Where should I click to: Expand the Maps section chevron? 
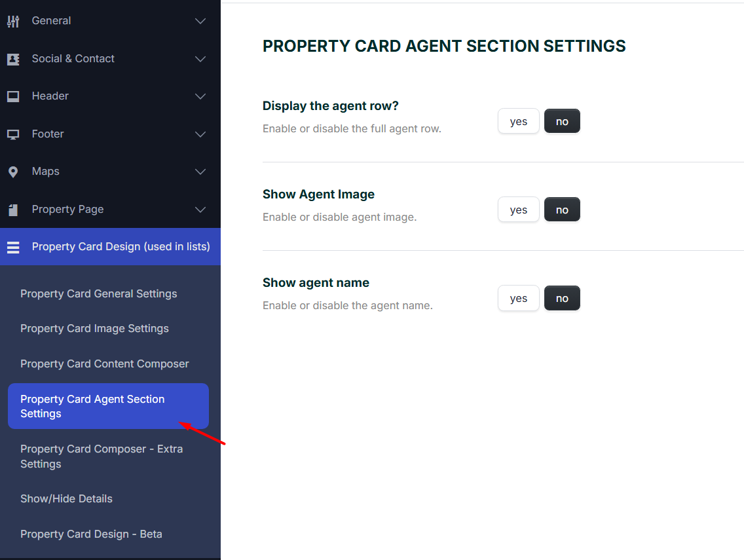tap(200, 172)
